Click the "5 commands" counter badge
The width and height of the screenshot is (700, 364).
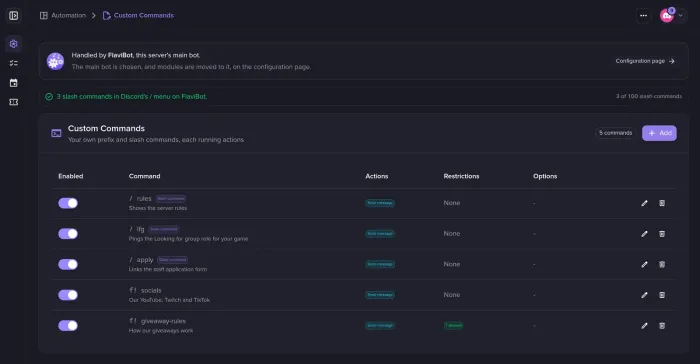(x=615, y=133)
